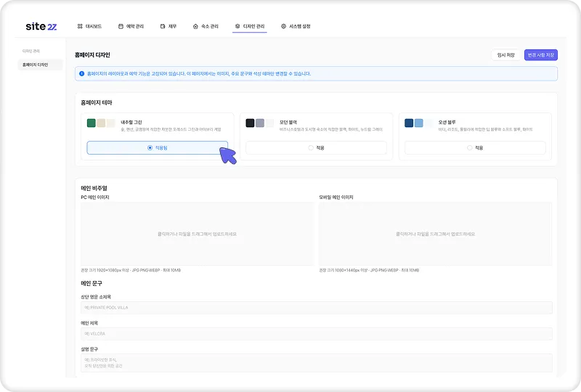Click the 홈페이지 테마 section heading
Image resolution: width=581 pixels, height=392 pixels.
[x=97, y=102]
